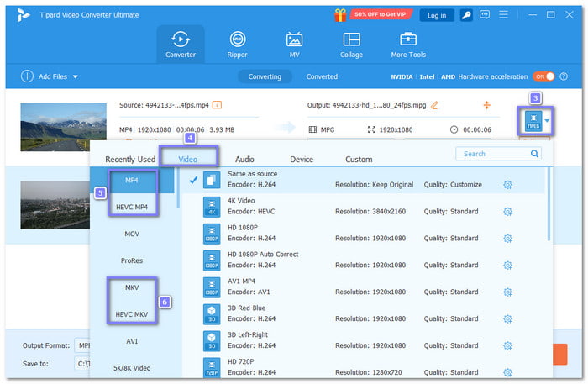Click the search magnifier icon
The height and width of the screenshot is (384, 588).
[x=534, y=154]
